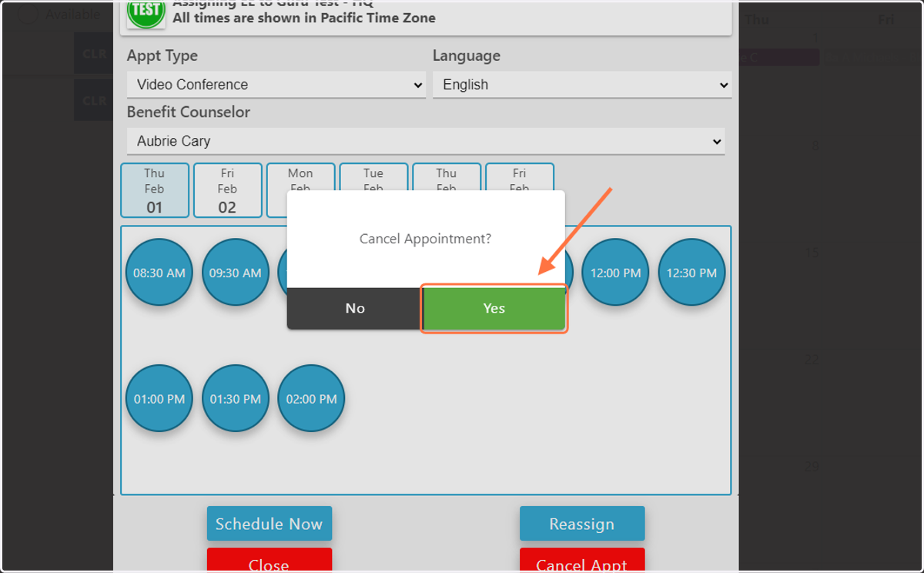
Task: Select the 01:30 PM time slot
Action: (x=236, y=399)
